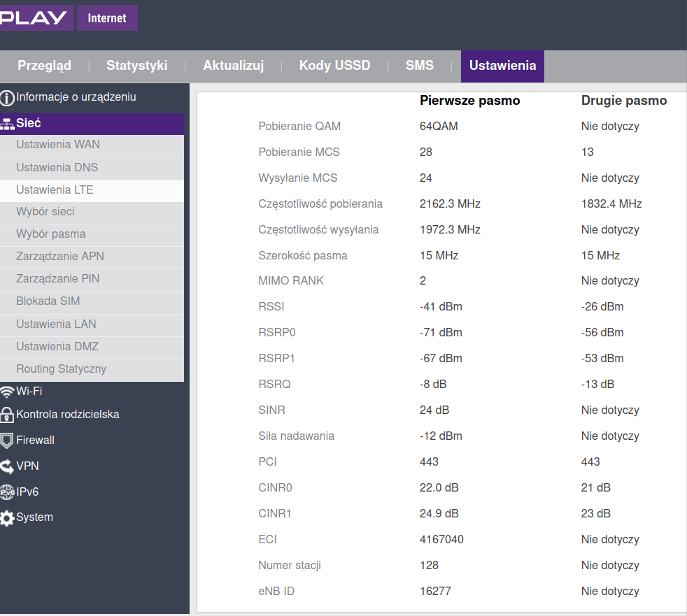Image resolution: width=687 pixels, height=616 pixels.
Task: Click the IPv6 globe icon
Action: [x=8, y=492]
